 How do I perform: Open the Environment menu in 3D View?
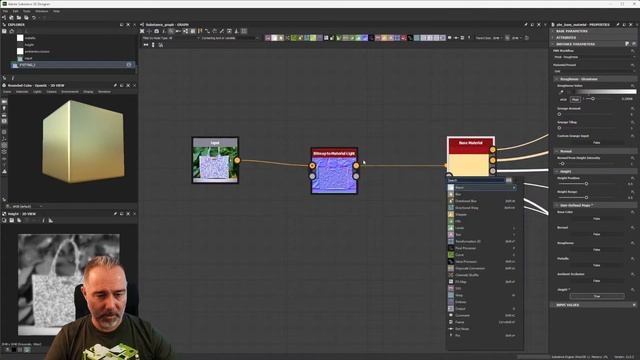(x=70, y=92)
